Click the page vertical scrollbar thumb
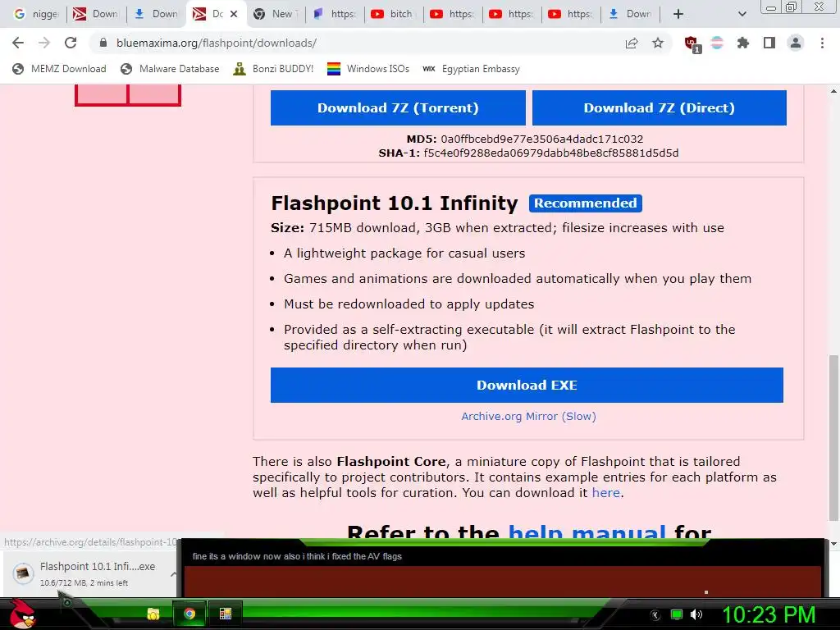The height and width of the screenshot is (630, 840). (x=833, y=437)
